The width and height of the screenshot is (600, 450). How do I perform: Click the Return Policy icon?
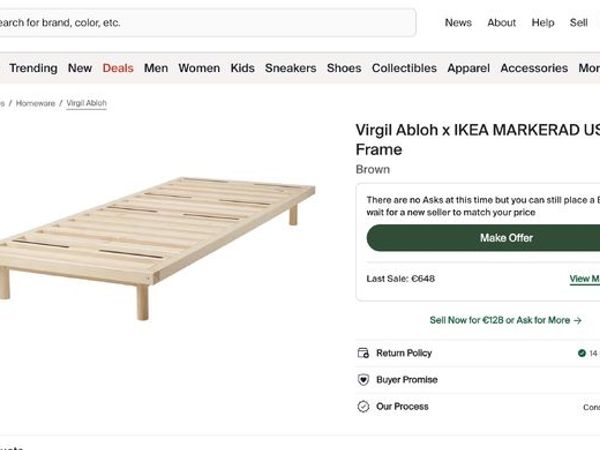pyautogui.click(x=364, y=353)
